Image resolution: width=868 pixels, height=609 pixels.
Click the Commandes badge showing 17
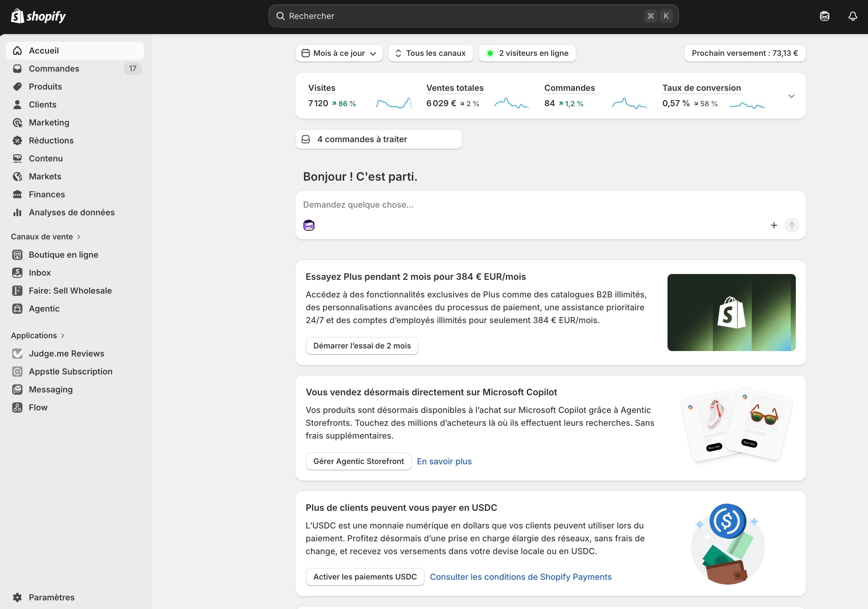[x=132, y=68]
